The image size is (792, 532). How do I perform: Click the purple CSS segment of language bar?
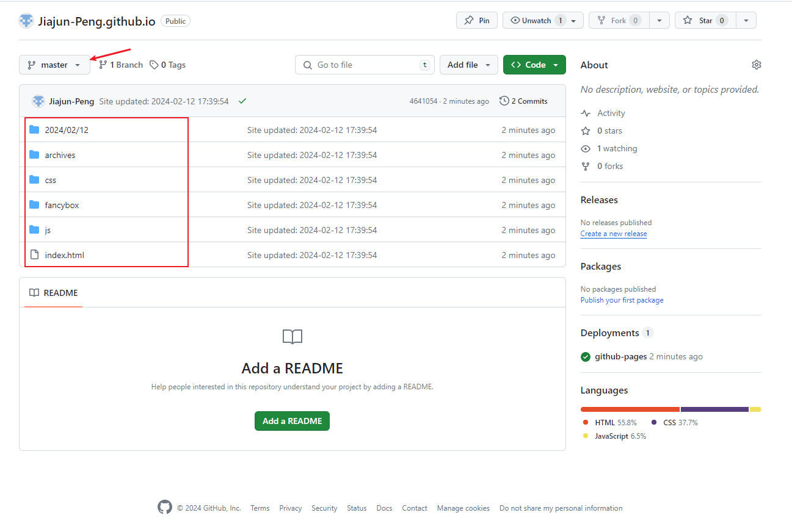coord(714,409)
